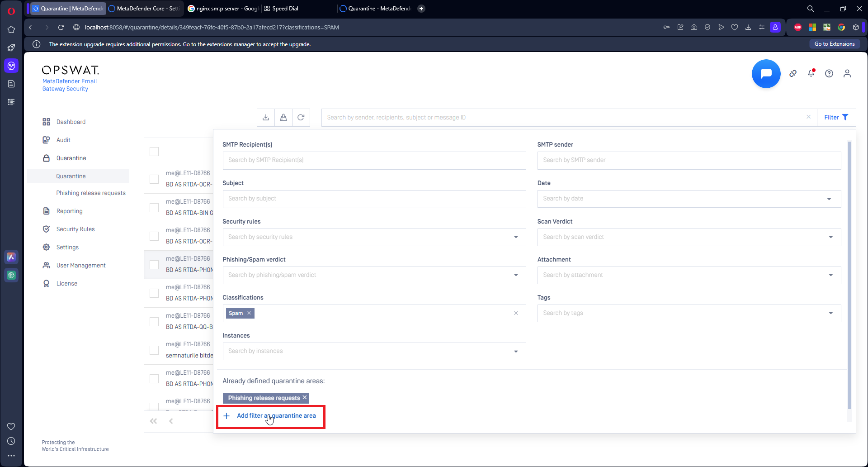
Task: Click the SMTP sender search field
Action: (x=689, y=160)
